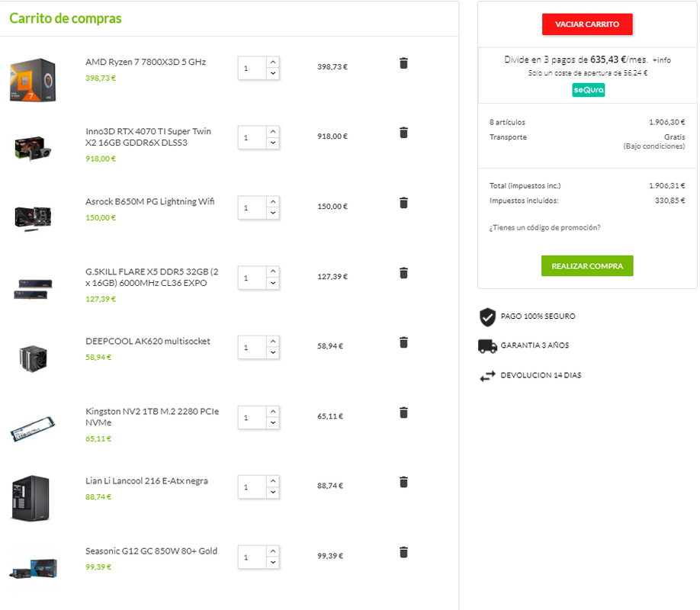Click the 'GARANTIA 3 AÑOS' label
The height and width of the screenshot is (610, 700).
(535, 345)
